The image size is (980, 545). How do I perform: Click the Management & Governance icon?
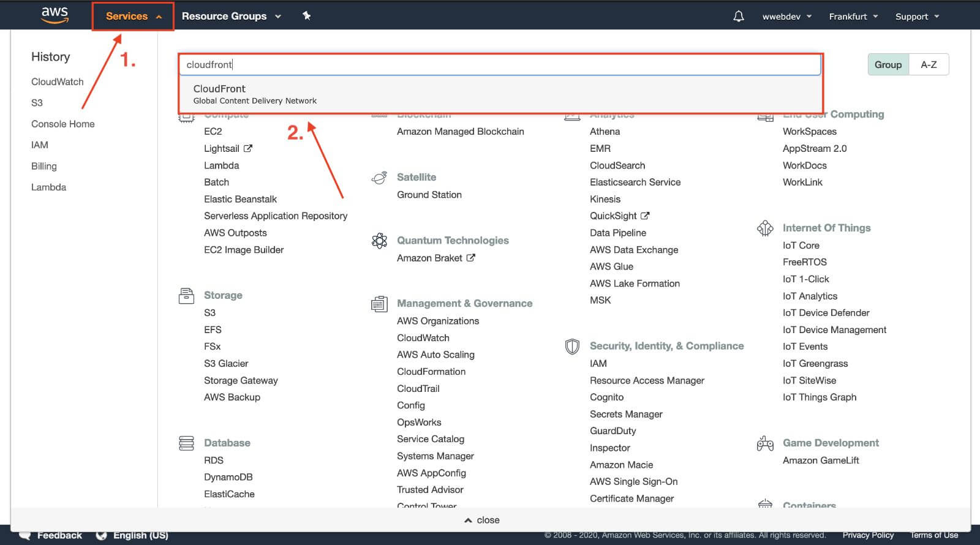point(379,304)
